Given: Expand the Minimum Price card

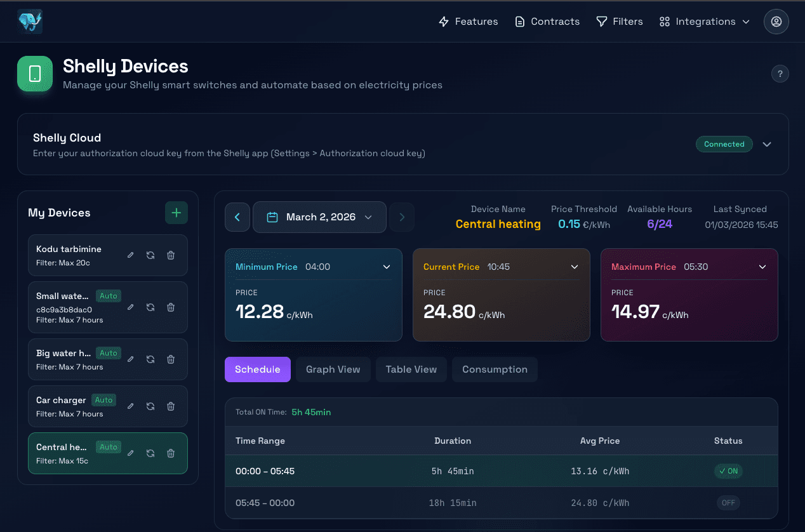Looking at the screenshot, I should coord(387,267).
